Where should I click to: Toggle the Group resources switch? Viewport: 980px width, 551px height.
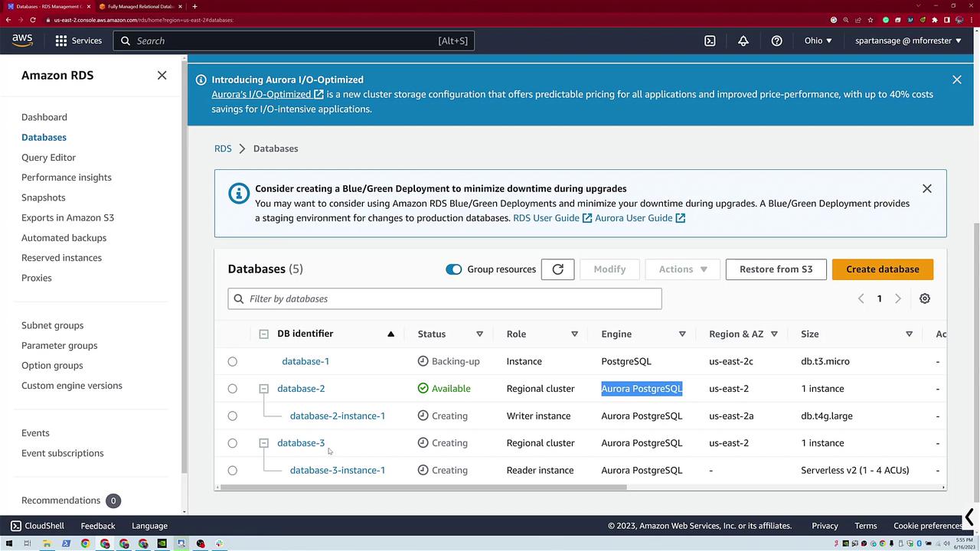[453, 269]
